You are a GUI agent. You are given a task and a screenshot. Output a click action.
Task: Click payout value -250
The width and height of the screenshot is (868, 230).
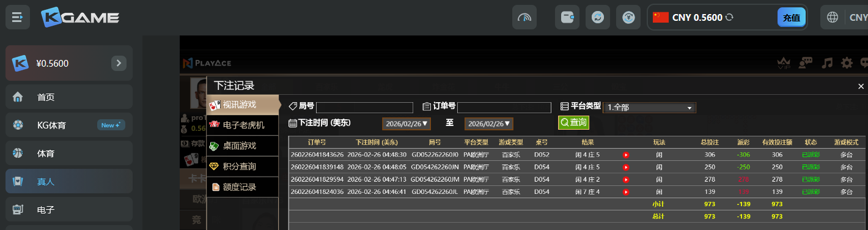point(743,167)
